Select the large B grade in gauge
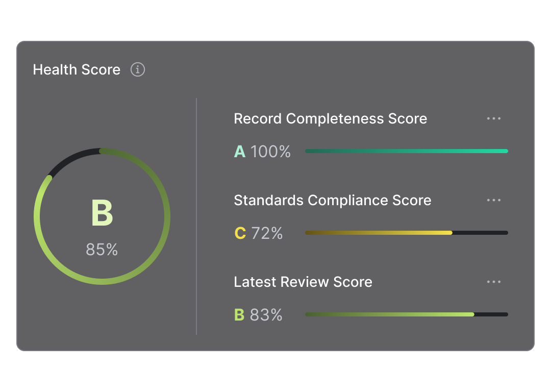 click(x=102, y=213)
